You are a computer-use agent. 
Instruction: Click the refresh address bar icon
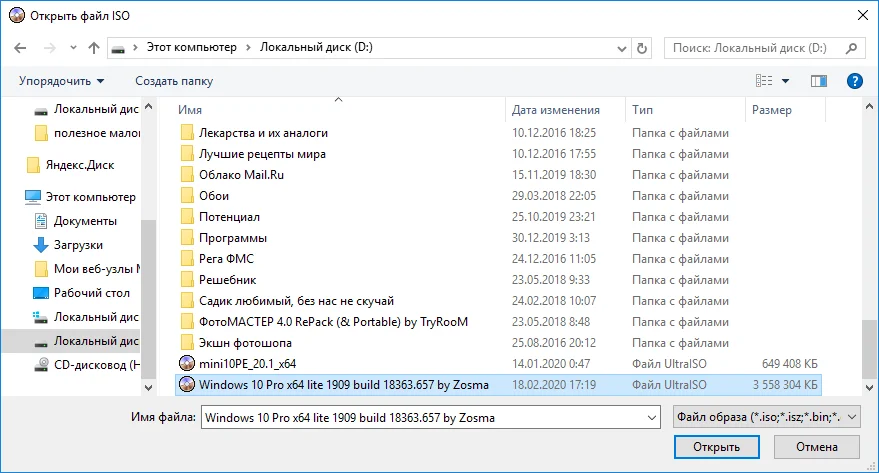642,48
